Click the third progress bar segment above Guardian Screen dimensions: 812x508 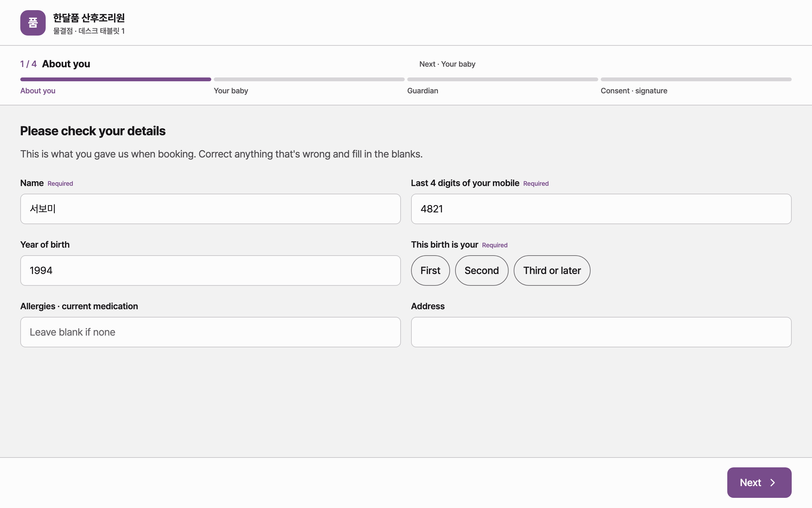pos(503,79)
